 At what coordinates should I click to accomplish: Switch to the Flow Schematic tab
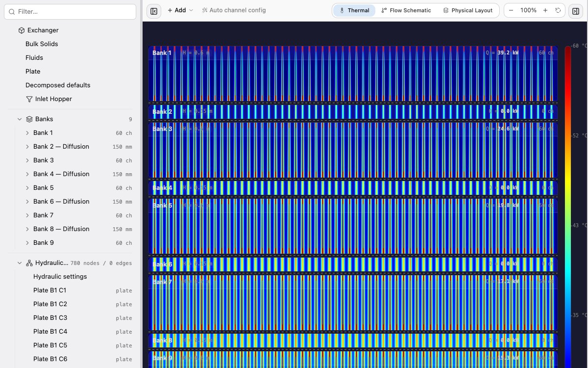tap(406, 10)
